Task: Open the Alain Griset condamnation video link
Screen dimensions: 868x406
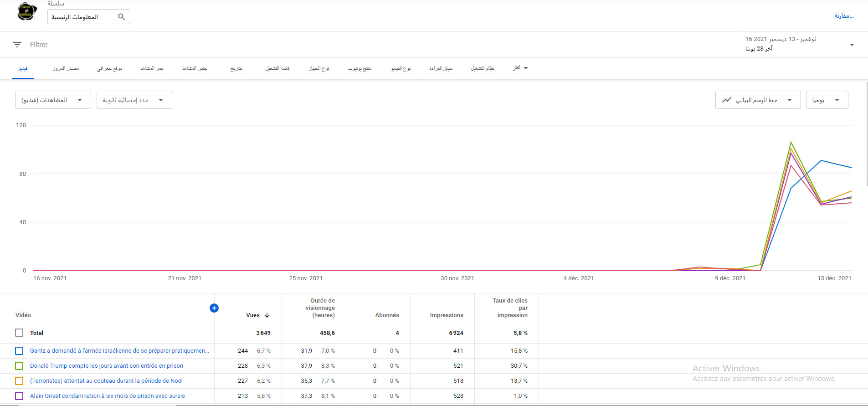Action: pyautogui.click(x=108, y=396)
